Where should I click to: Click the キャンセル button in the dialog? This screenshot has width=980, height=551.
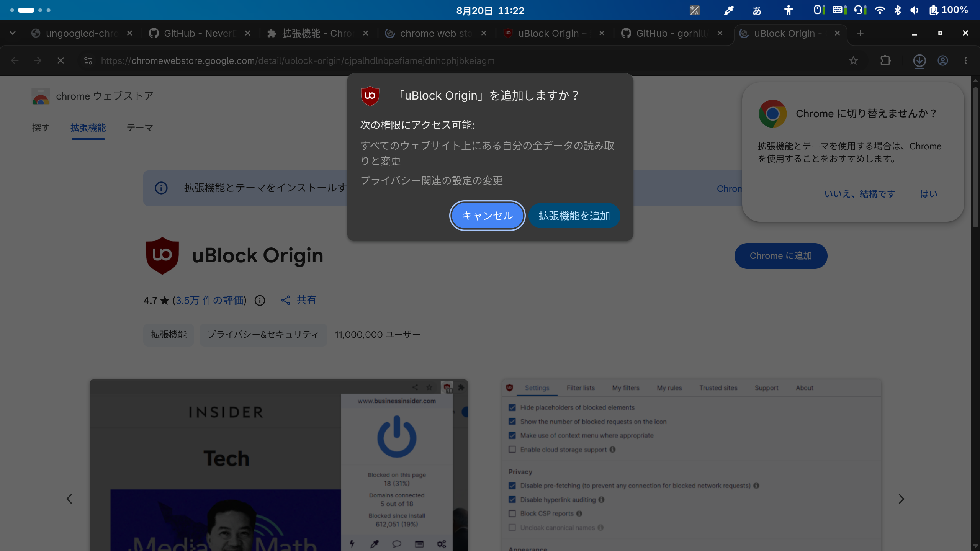click(x=487, y=216)
